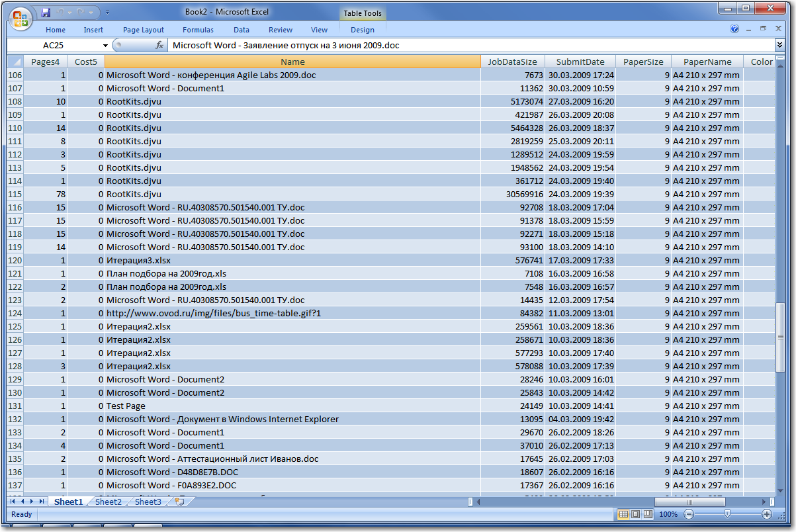The image size is (796, 532).
Task: Switch to Sheet2 tab
Action: coord(109,502)
